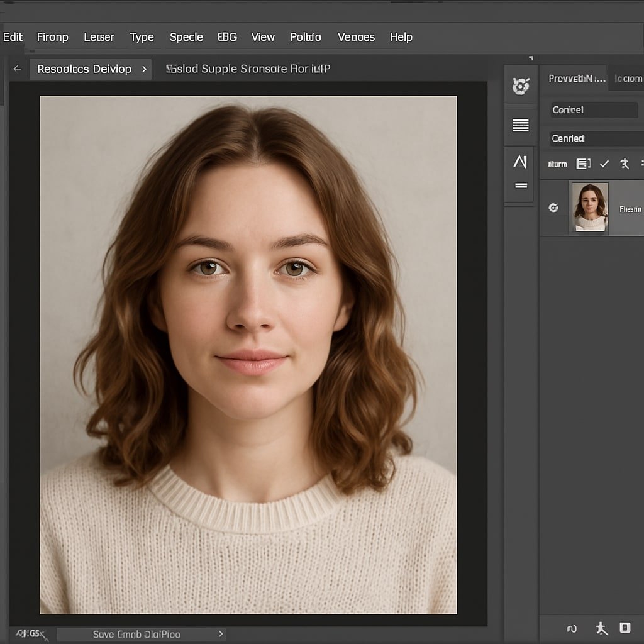Click the GNG5 icon in status bar
The width and height of the screenshot is (644, 644).
click(31, 634)
